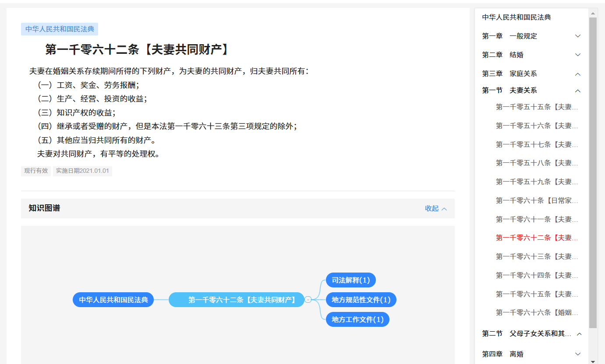Collapse 第一节 夫妻关系 section chevron
Viewport: 605px width, 364px height.
pyautogui.click(x=577, y=91)
